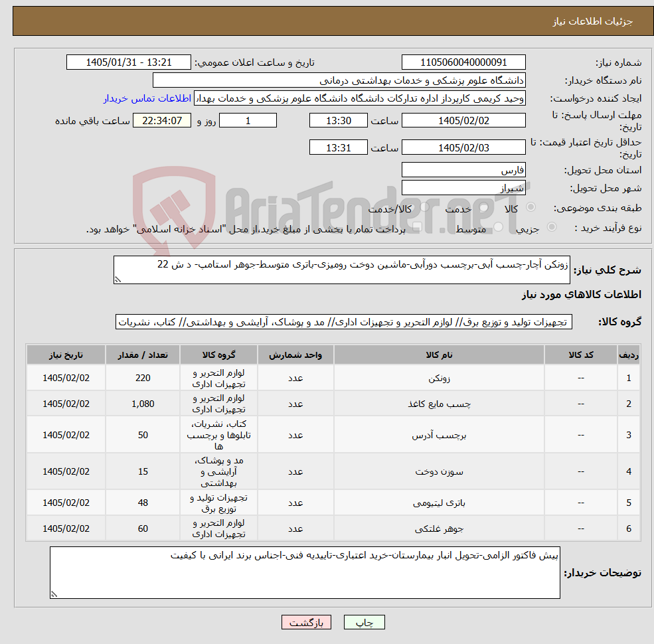Click the فارس province field
The image size is (654, 644).
[x=463, y=170]
